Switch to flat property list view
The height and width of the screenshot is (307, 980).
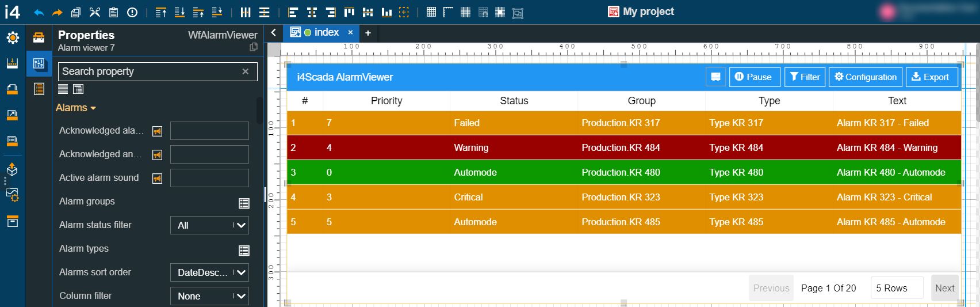[63, 89]
